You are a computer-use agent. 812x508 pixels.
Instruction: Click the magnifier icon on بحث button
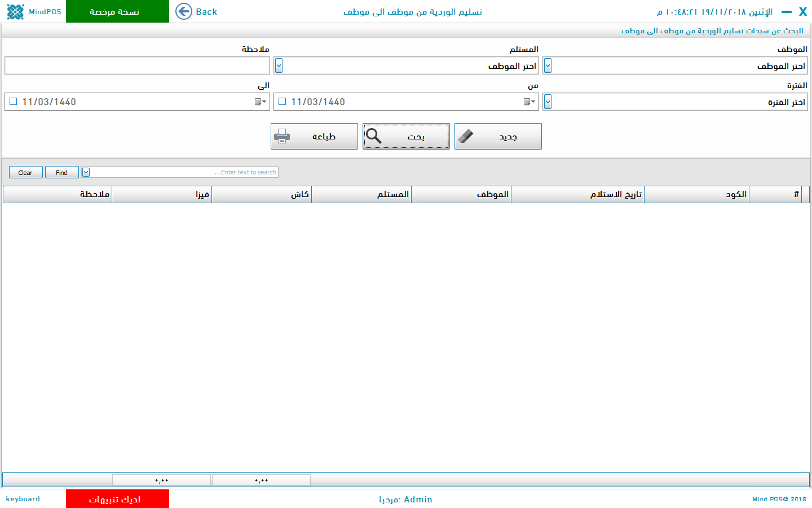pos(374,136)
